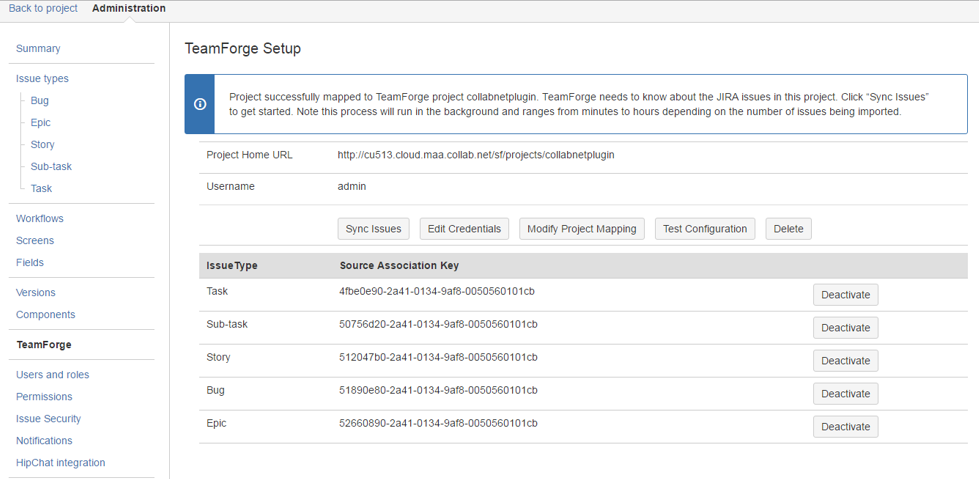Run Test Configuration

705,229
